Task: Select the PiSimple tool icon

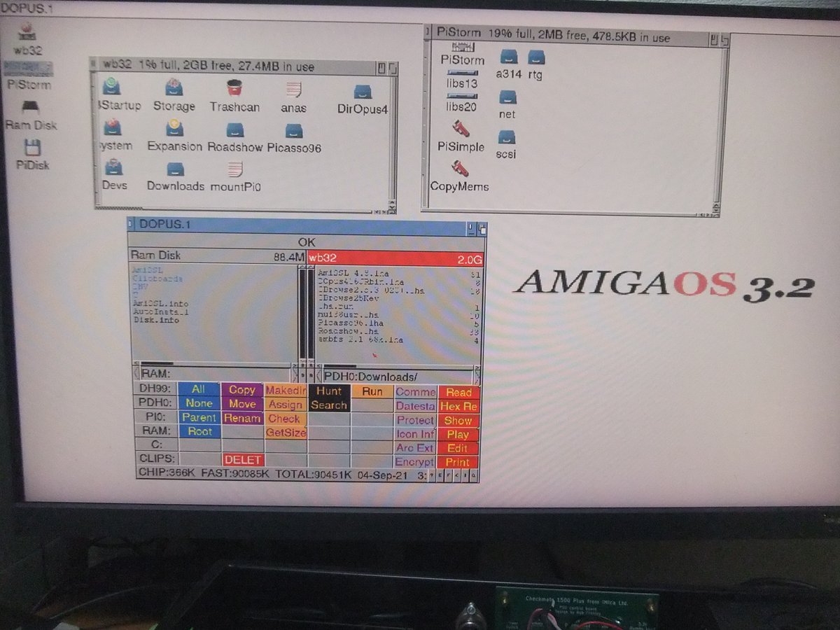Action: [461, 129]
